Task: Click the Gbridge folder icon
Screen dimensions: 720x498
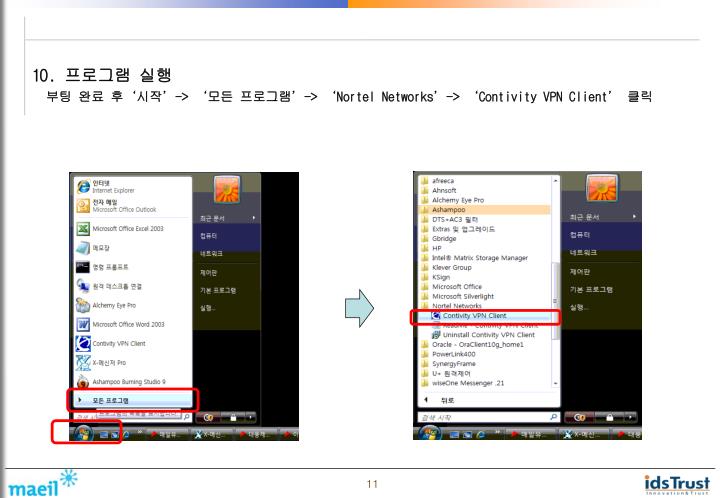Action: coord(425,239)
